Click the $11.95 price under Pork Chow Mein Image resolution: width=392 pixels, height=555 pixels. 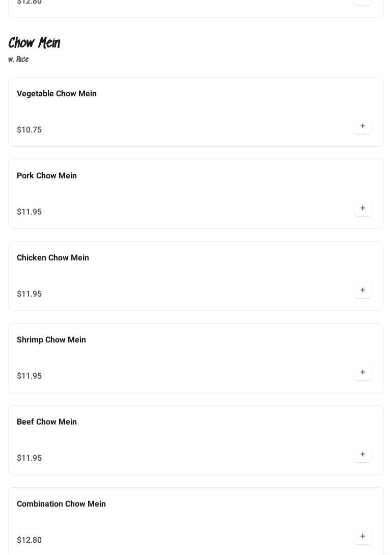(x=30, y=212)
